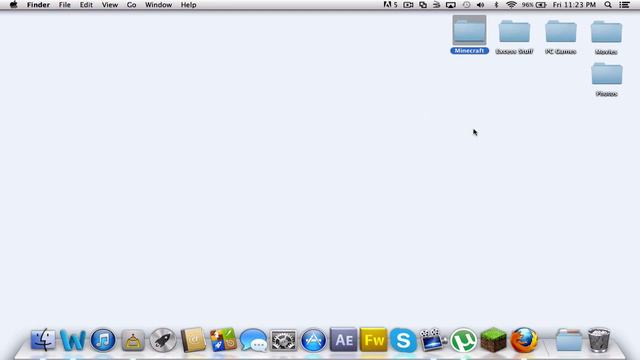Screen dimensions: 640x360
Task: Click the service bell icon in Dock
Action: click(x=133, y=340)
